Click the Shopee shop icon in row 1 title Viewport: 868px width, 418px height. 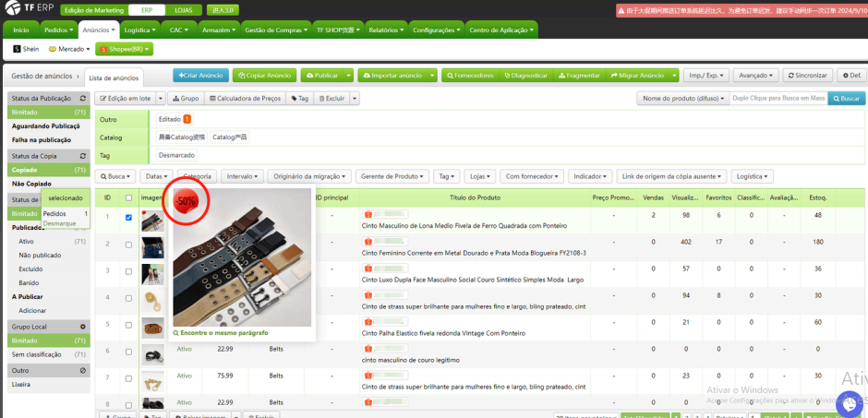368,213
